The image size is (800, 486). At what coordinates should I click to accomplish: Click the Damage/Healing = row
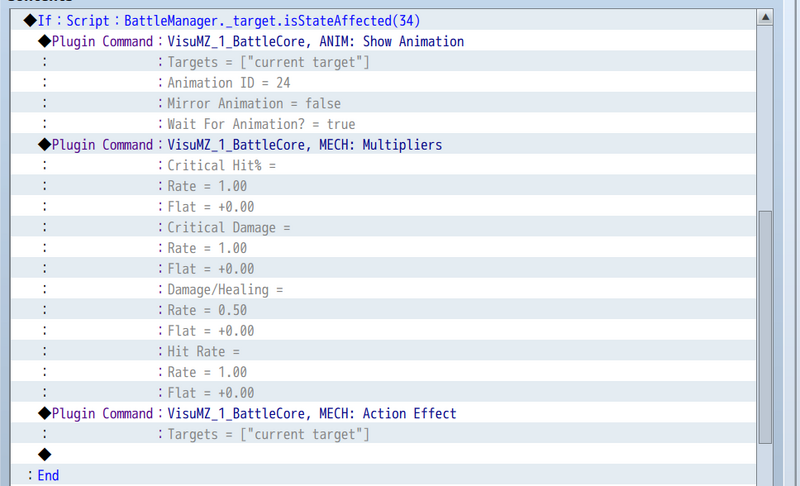tap(383, 289)
